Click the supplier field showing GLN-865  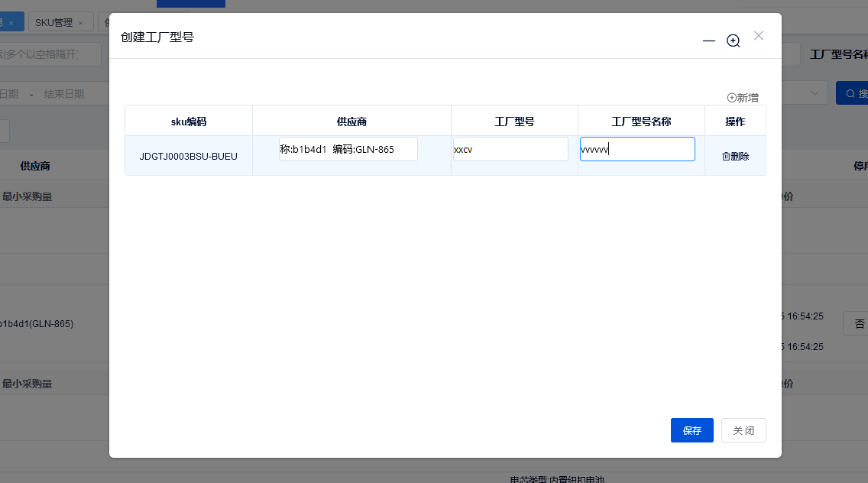tap(348, 149)
